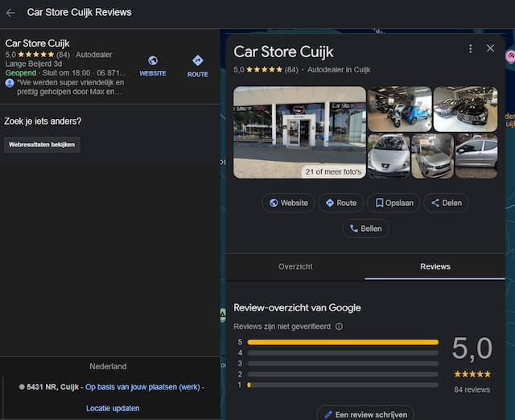
Task: Click Een review schrijven button
Action: 365,414
